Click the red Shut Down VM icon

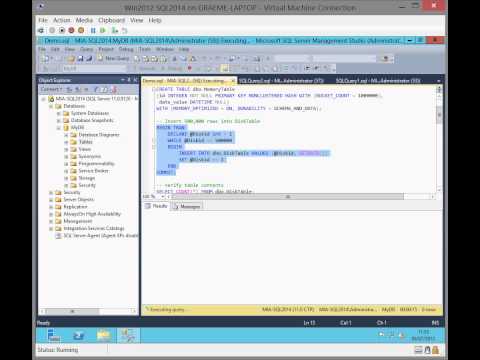click(71, 30)
